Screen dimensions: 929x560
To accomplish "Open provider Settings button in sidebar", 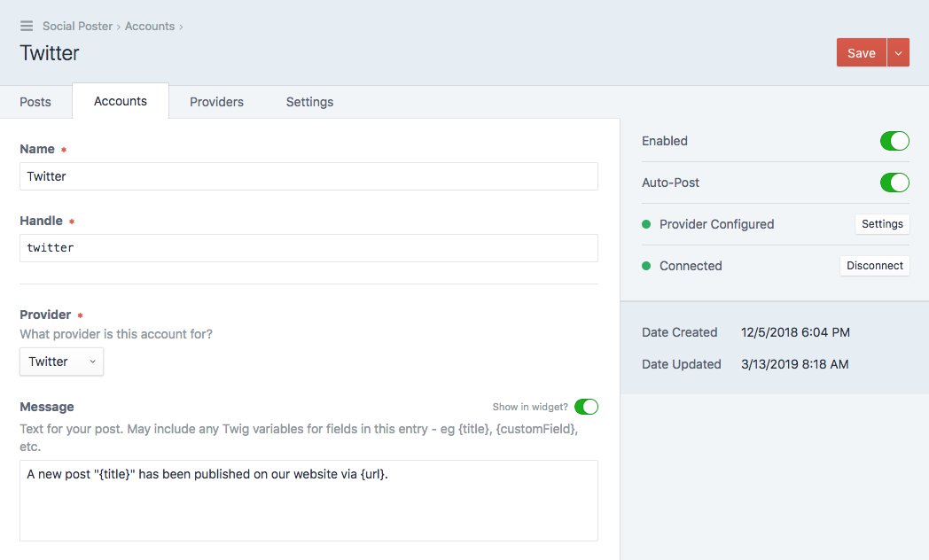I will pyautogui.click(x=882, y=224).
